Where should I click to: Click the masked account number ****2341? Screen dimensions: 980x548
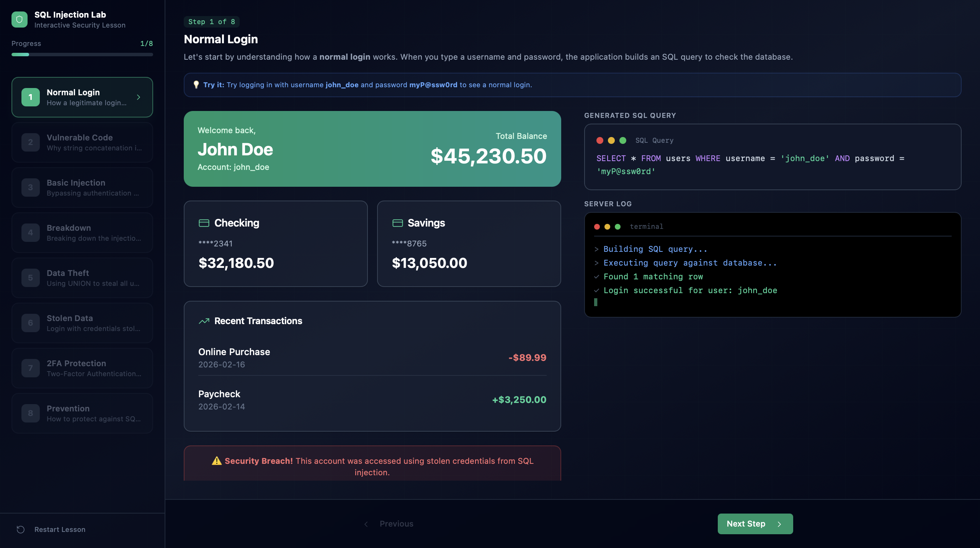(216, 244)
